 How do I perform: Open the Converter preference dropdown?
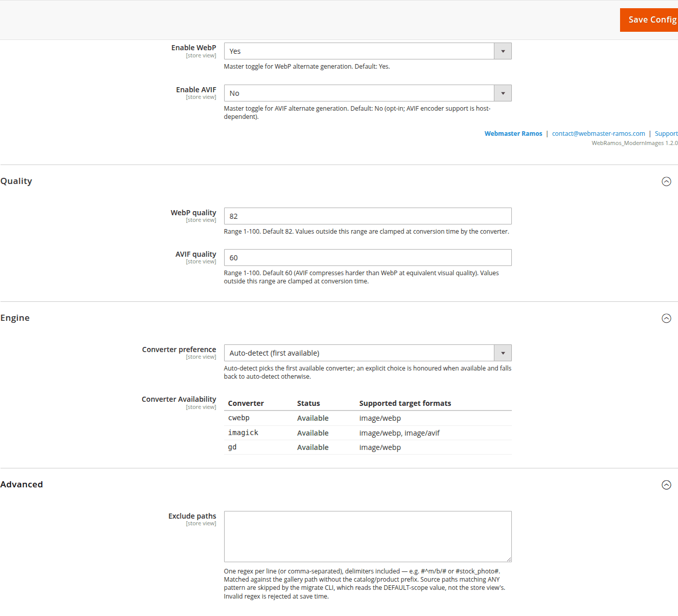click(368, 353)
